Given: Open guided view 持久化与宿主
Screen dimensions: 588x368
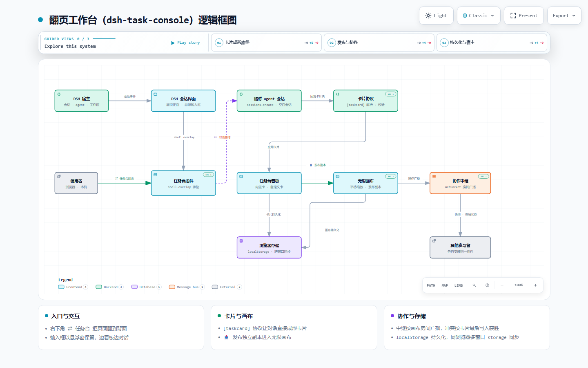Looking at the screenshot, I should click(492, 43).
